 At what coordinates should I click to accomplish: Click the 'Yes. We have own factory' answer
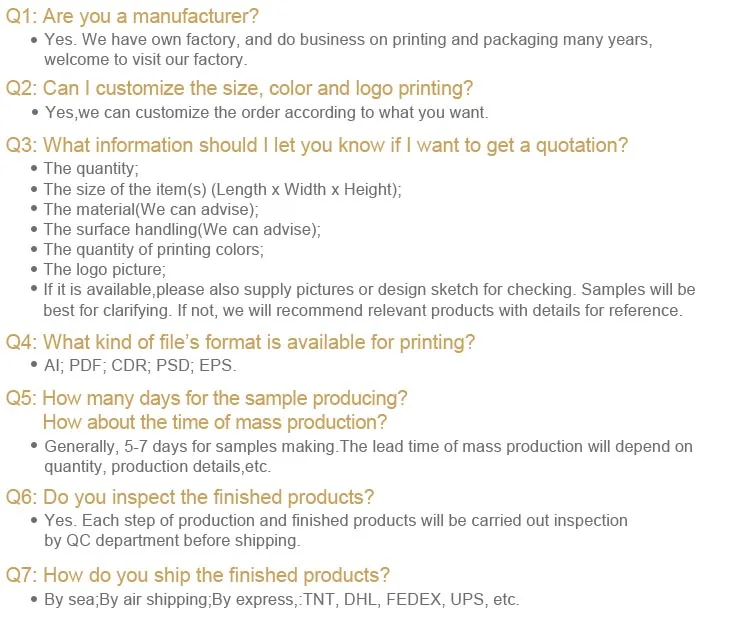point(348,49)
